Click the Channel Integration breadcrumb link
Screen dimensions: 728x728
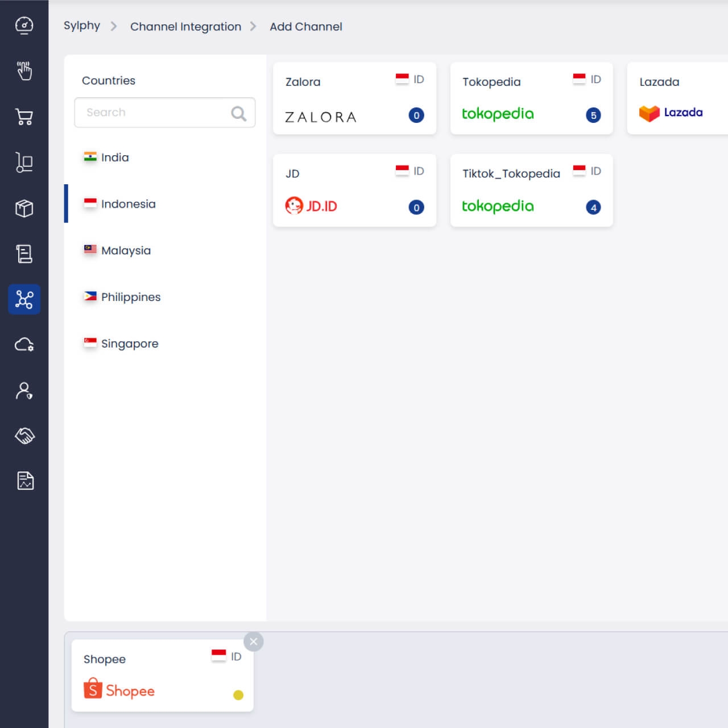(185, 27)
